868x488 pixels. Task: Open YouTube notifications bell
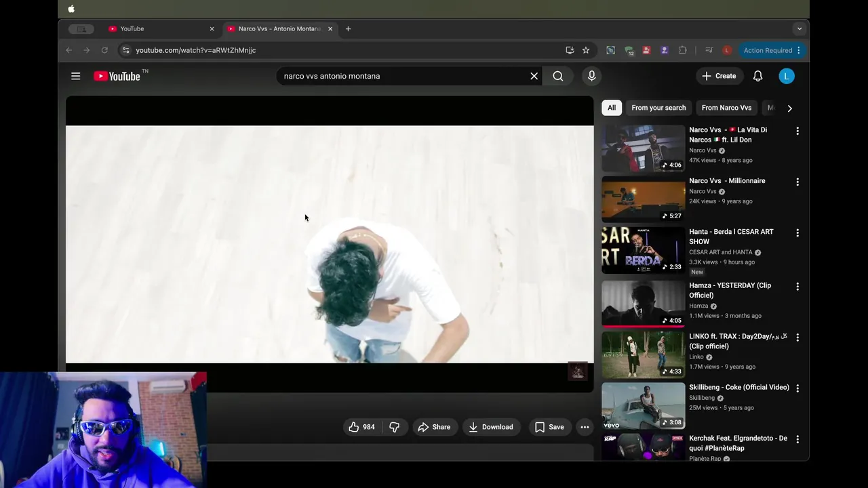(757, 76)
